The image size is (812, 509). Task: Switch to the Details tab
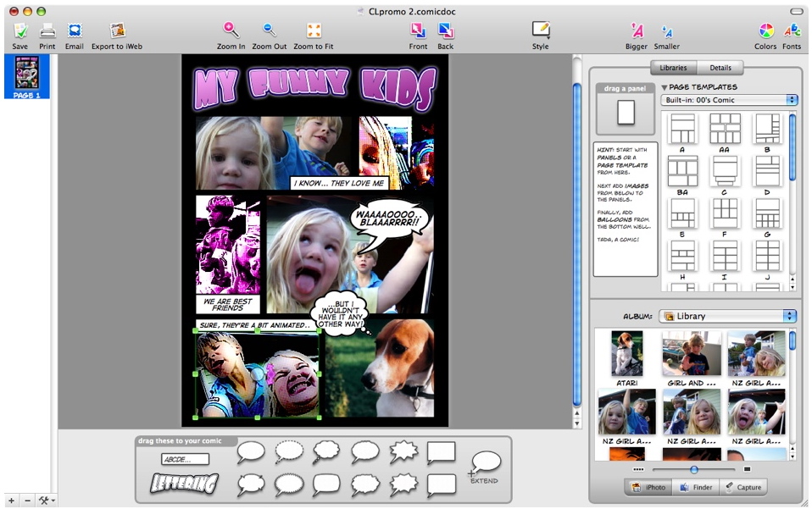pyautogui.click(x=720, y=68)
